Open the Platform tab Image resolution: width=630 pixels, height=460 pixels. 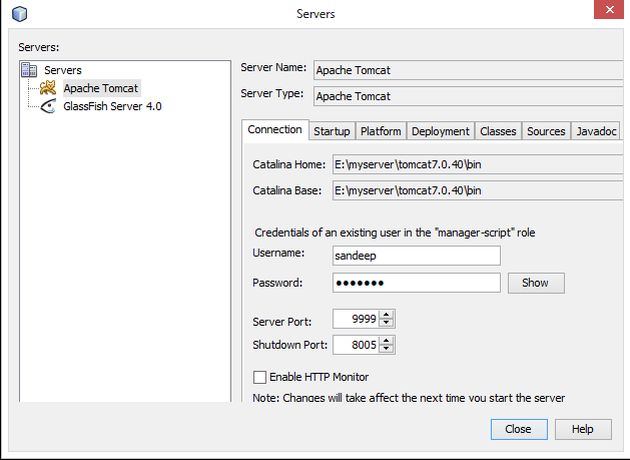tap(380, 131)
